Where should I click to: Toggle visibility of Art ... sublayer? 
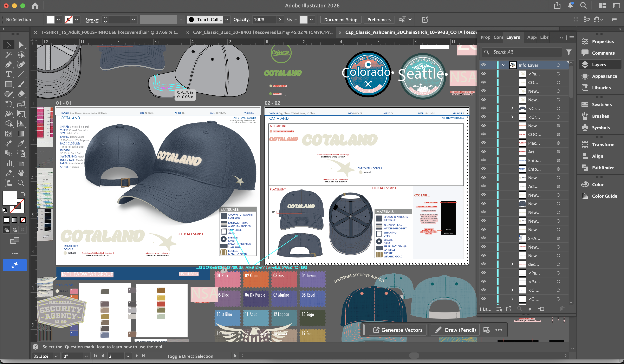point(483,151)
